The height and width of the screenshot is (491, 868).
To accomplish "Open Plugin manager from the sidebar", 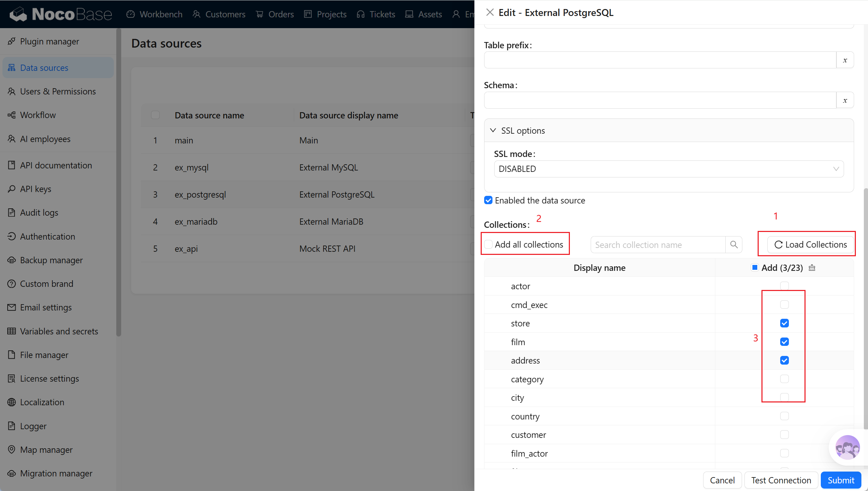I will (49, 41).
